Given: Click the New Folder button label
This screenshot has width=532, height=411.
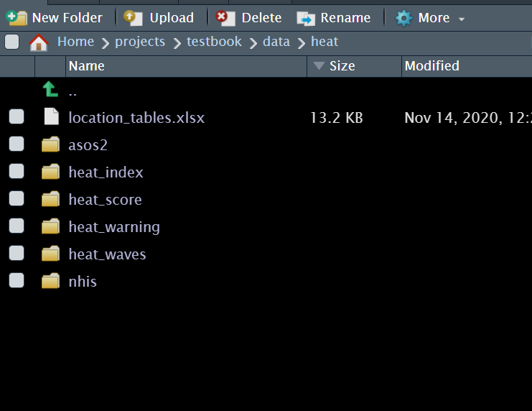Looking at the screenshot, I should click(67, 18).
